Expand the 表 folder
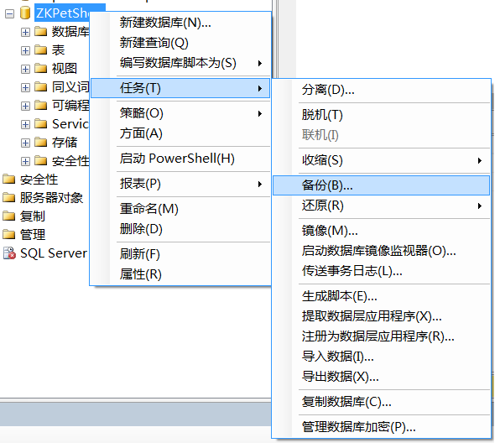Viewport: 500px width, 448px height. [x=25, y=50]
